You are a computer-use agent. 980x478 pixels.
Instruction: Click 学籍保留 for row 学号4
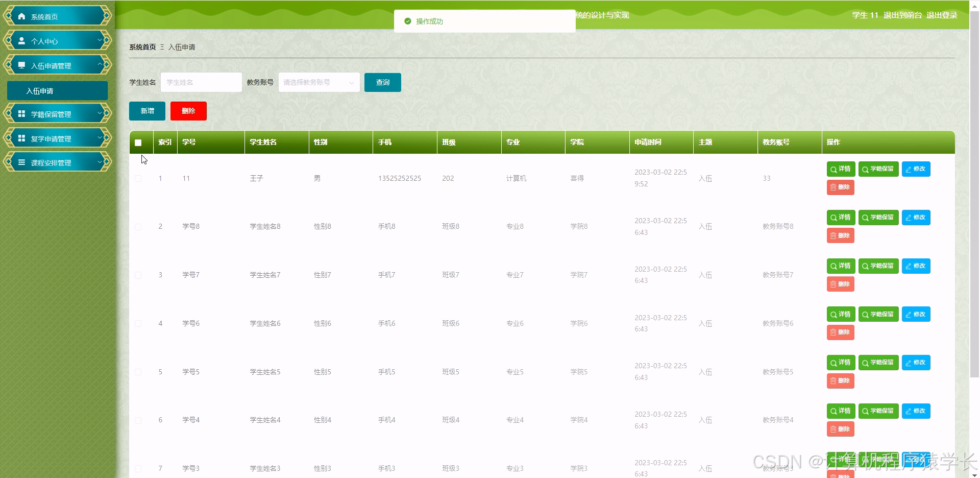point(878,411)
